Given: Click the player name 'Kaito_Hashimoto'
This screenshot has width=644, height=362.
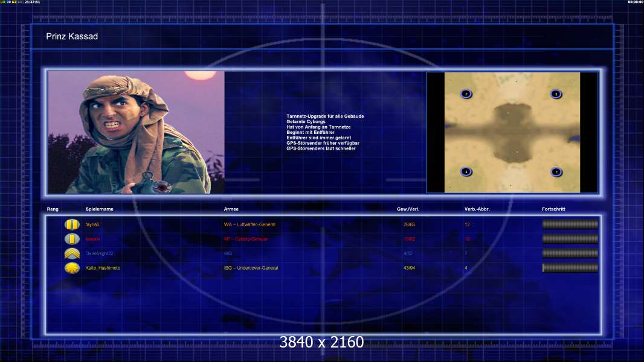Looking at the screenshot, I should coord(103,268).
